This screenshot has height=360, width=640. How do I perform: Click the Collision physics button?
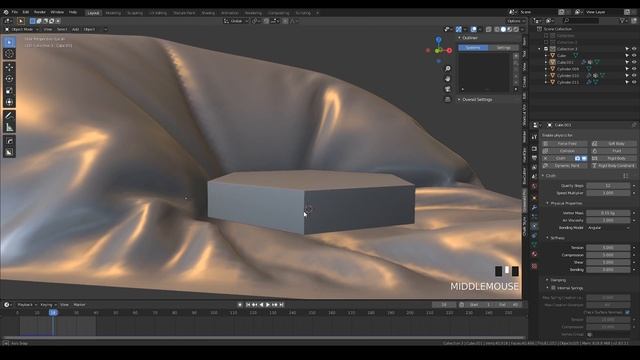point(564,151)
